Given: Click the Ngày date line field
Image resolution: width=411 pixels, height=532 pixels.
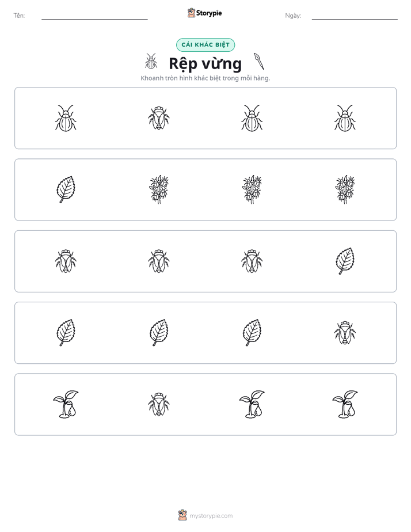Looking at the screenshot, I should 355,16.
